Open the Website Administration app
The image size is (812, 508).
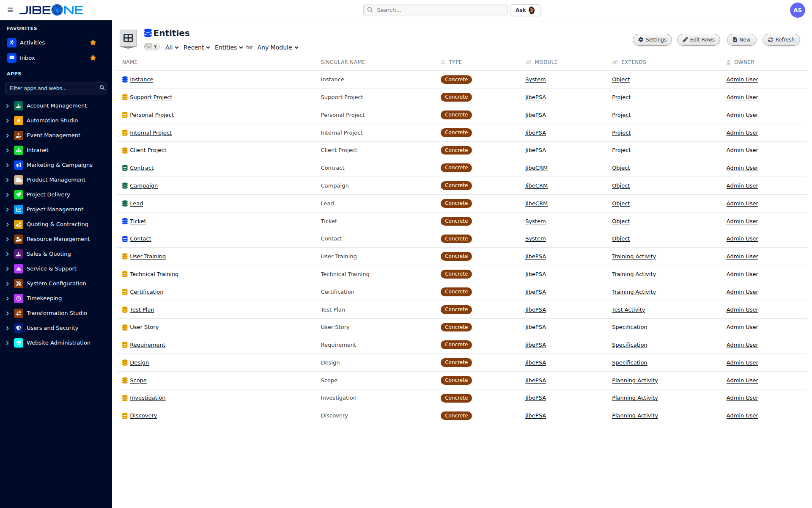click(x=58, y=343)
